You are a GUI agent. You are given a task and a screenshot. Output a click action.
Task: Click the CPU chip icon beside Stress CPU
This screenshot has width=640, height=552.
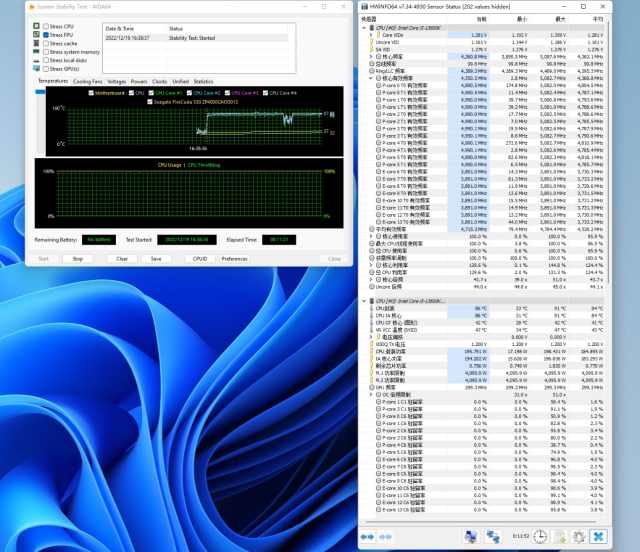36,26
